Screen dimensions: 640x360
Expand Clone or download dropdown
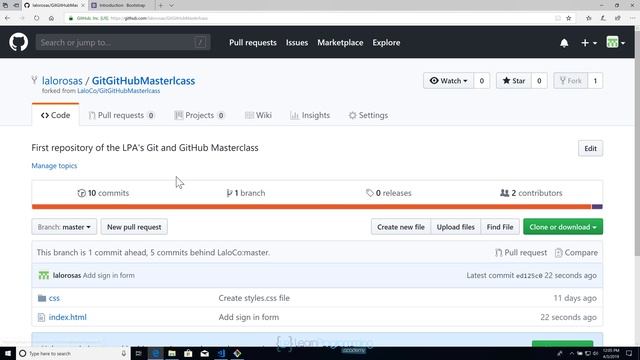click(563, 227)
